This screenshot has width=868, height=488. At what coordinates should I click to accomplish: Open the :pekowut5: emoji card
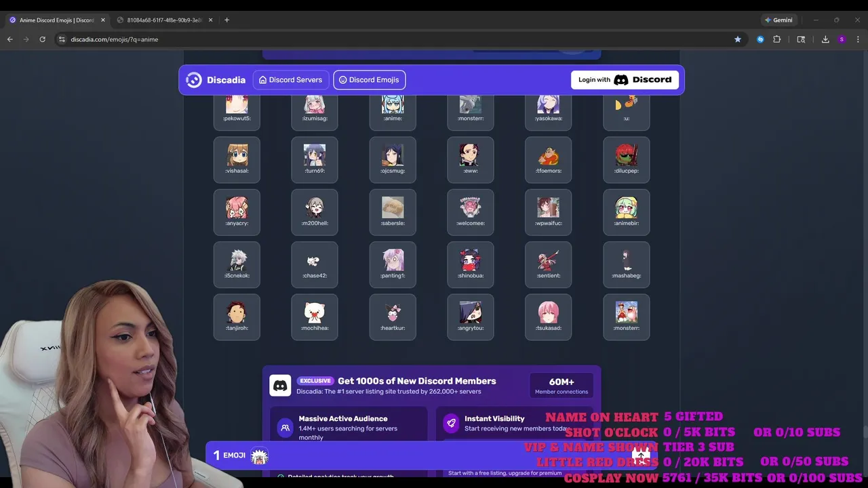(x=237, y=112)
